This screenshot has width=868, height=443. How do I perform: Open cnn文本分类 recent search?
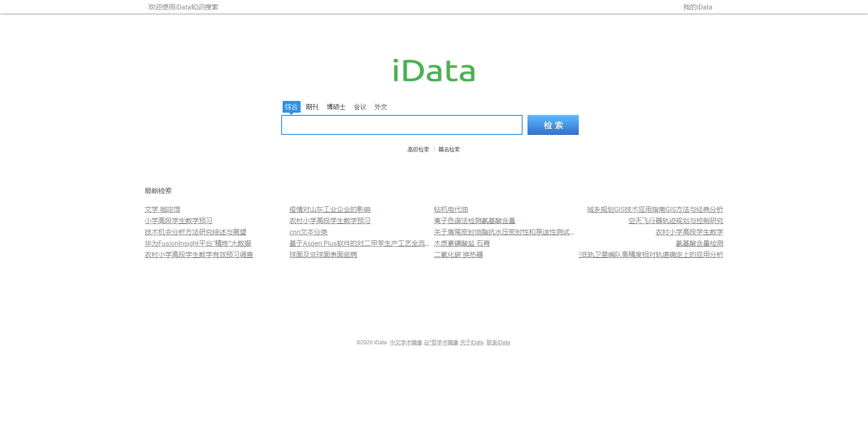click(x=308, y=232)
